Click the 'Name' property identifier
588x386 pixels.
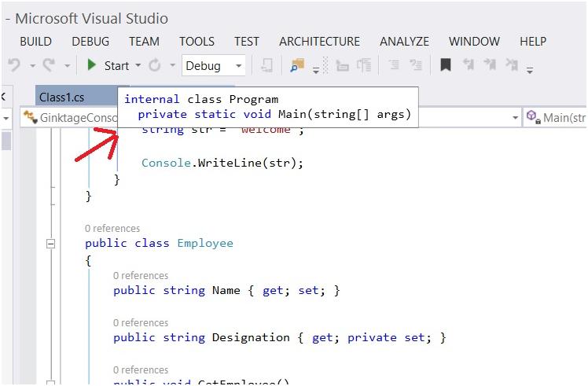226,290
